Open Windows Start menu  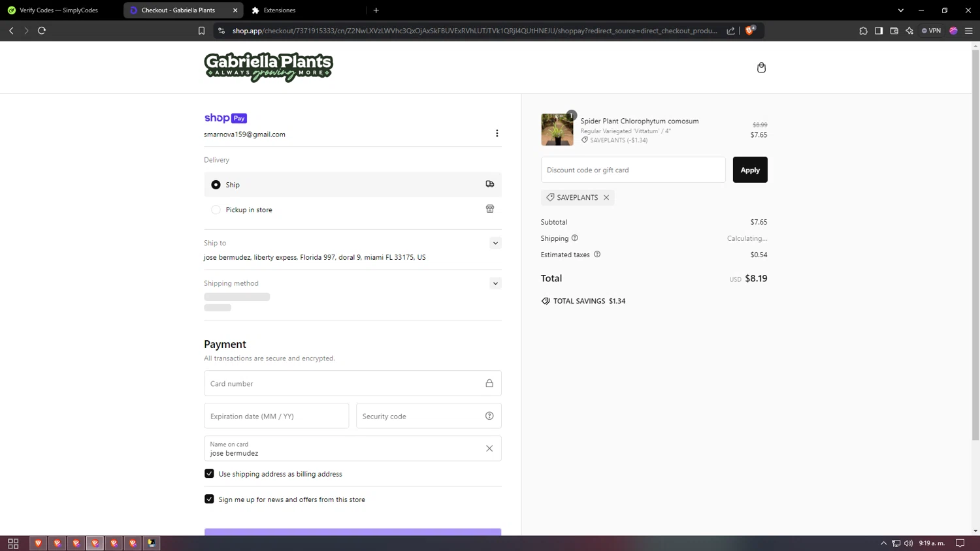[x=13, y=543]
